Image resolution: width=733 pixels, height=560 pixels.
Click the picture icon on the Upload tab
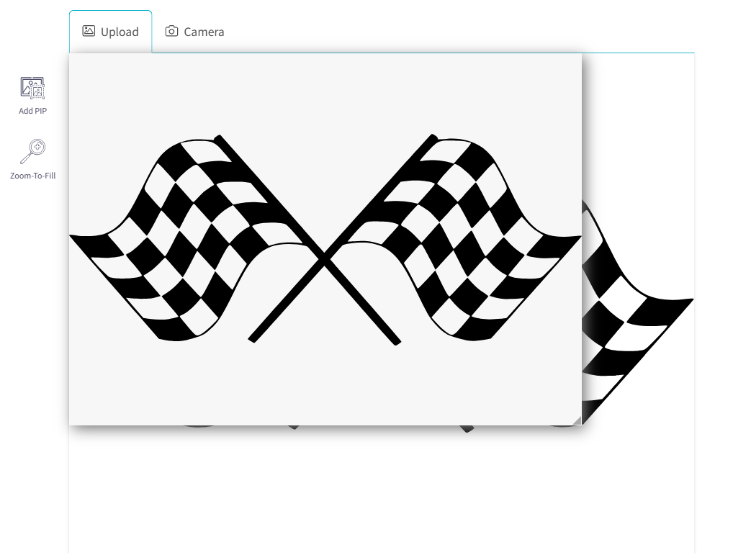point(88,31)
